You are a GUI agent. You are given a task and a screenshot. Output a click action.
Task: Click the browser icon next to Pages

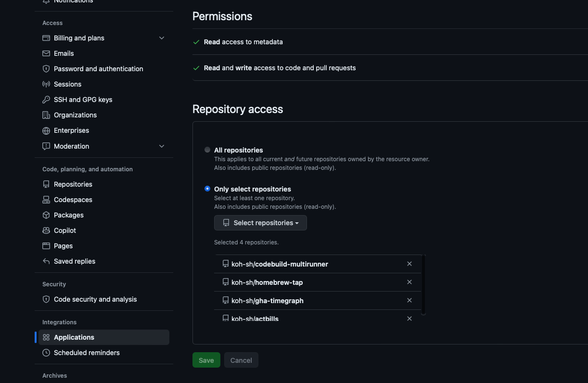click(x=46, y=246)
